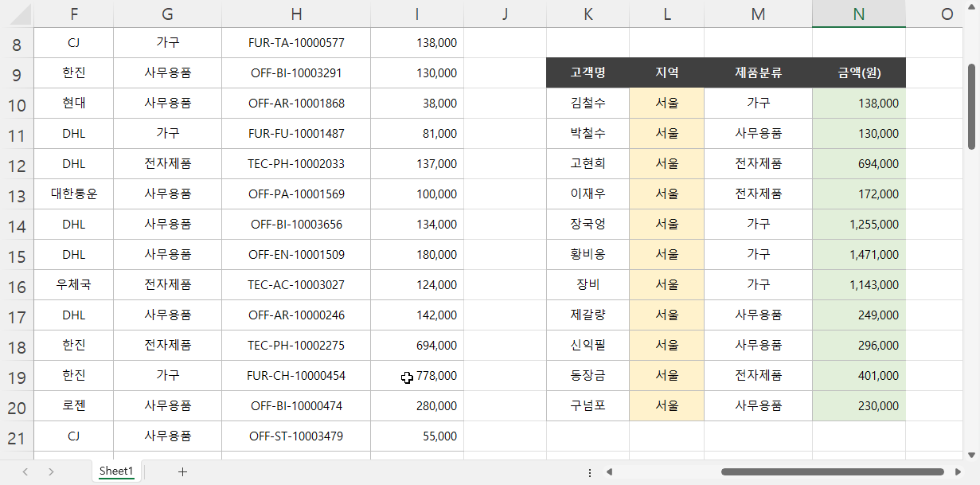Select the cell containing 박철수
The width and height of the screenshot is (980, 485).
click(x=588, y=134)
